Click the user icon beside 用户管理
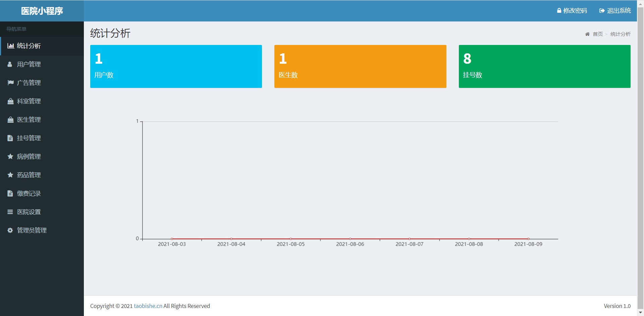 [x=10, y=64]
